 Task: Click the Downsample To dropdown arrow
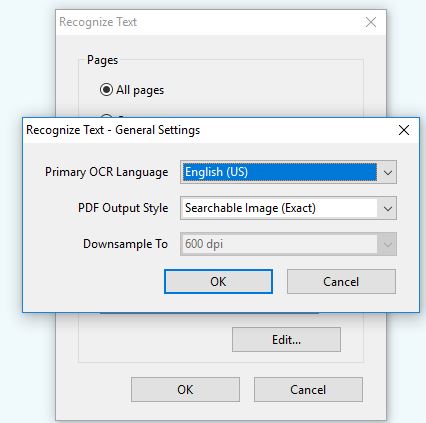click(387, 244)
